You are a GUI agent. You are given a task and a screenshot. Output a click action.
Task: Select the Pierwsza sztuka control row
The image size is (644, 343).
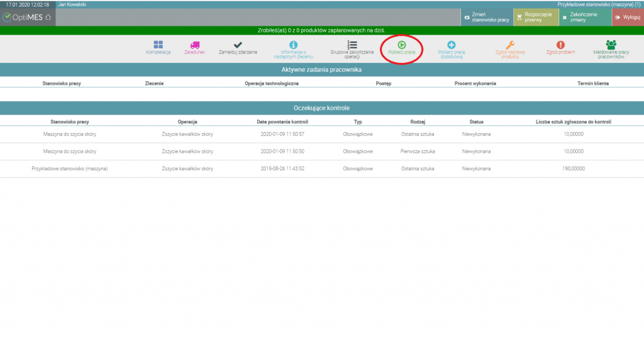pyautogui.click(x=322, y=151)
